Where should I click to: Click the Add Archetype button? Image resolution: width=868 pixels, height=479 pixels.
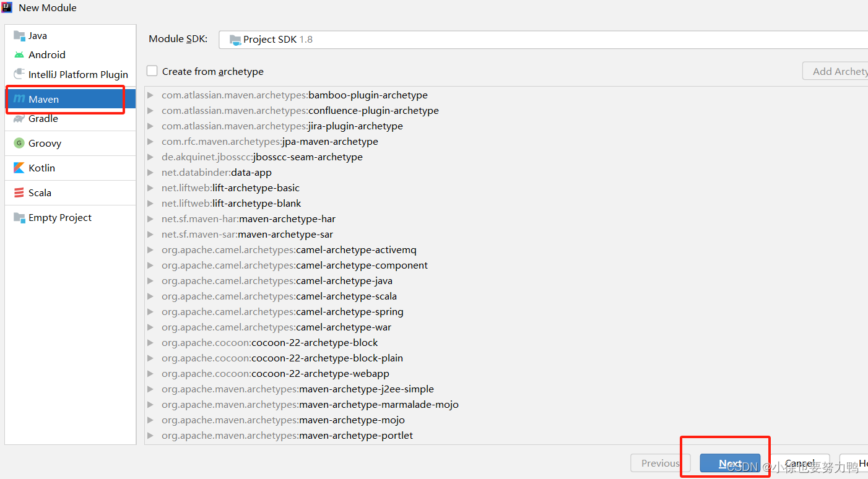click(836, 71)
